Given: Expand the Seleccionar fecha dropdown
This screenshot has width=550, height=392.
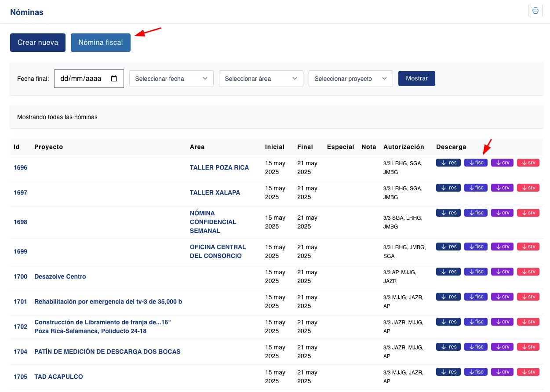Looking at the screenshot, I should click(171, 79).
